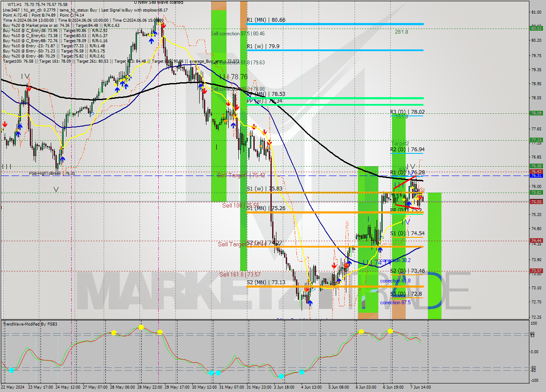
Task: Select the Target2 label
Action: pos(400,144)
